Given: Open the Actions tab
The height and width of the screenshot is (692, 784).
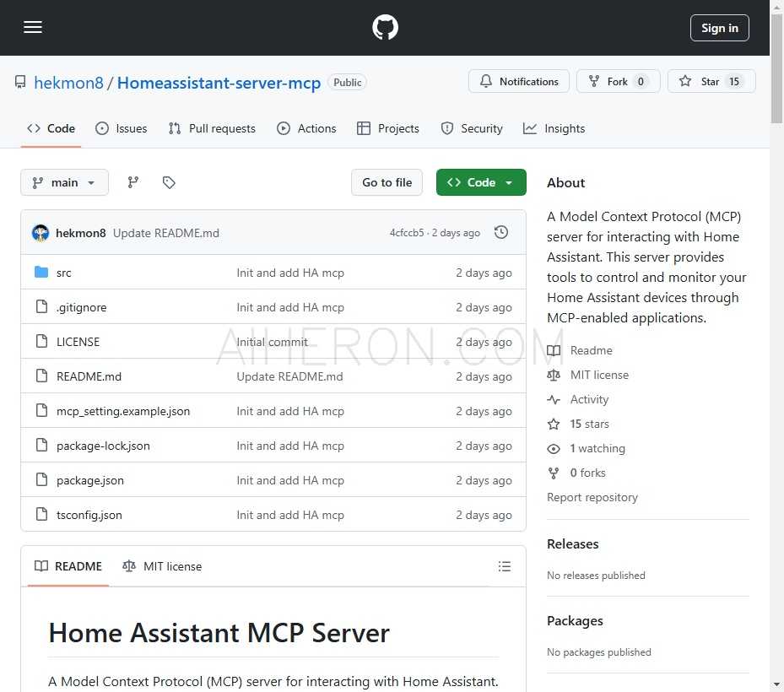Looking at the screenshot, I should [x=307, y=128].
